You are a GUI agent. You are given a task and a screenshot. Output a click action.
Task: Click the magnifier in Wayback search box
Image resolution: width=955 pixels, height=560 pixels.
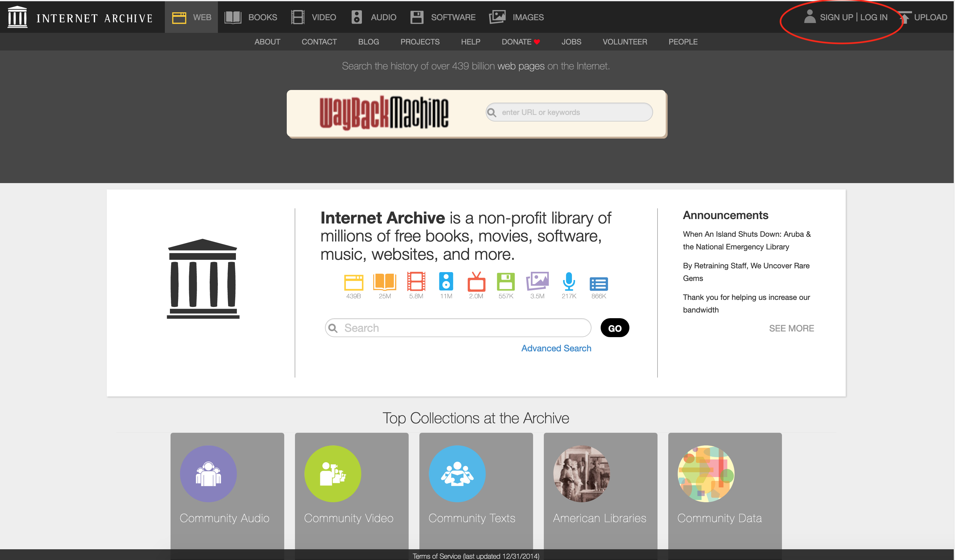tap(491, 112)
